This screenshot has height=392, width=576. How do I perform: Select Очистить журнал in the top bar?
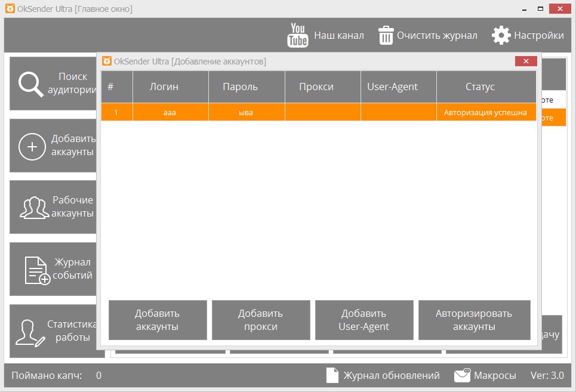[x=437, y=35]
